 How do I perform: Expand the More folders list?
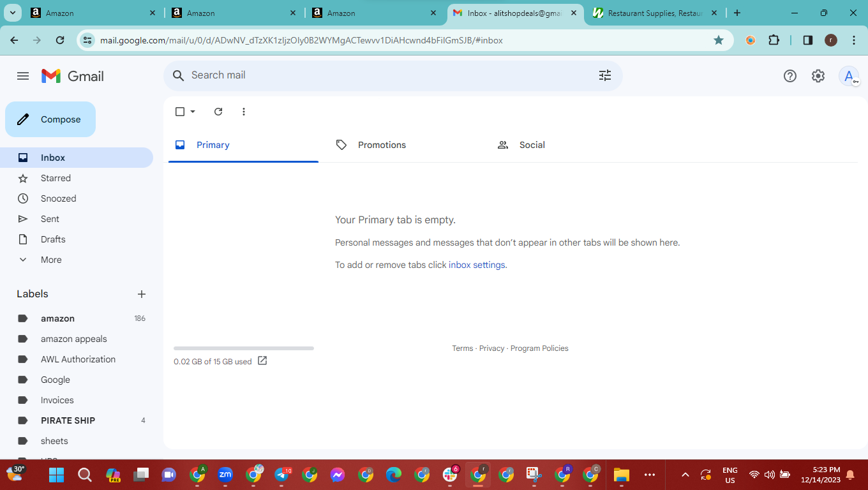pyautogui.click(x=77, y=260)
